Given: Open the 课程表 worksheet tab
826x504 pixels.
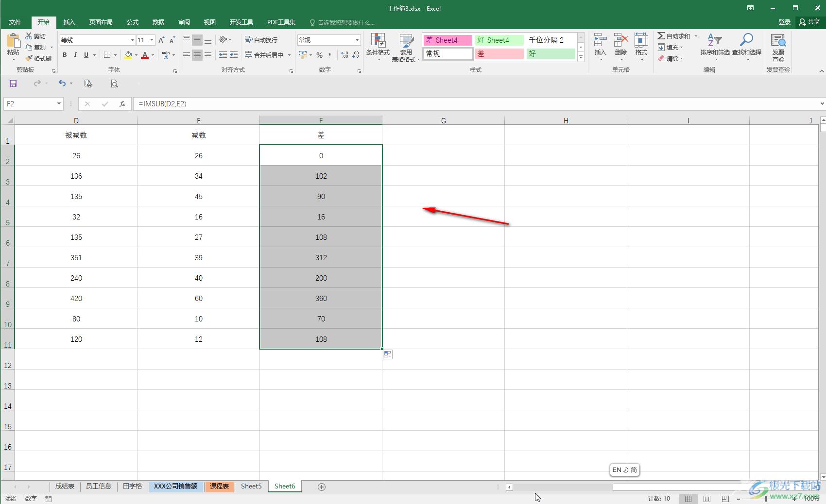Looking at the screenshot, I should 220,486.
